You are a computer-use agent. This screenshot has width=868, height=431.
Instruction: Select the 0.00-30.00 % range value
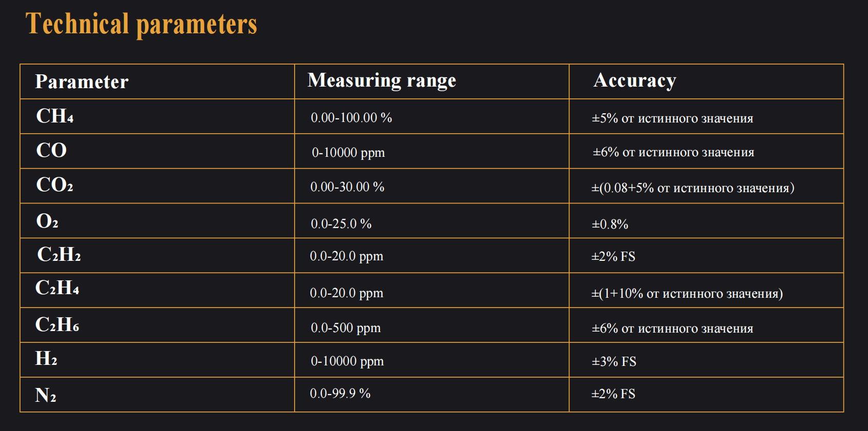[347, 187]
